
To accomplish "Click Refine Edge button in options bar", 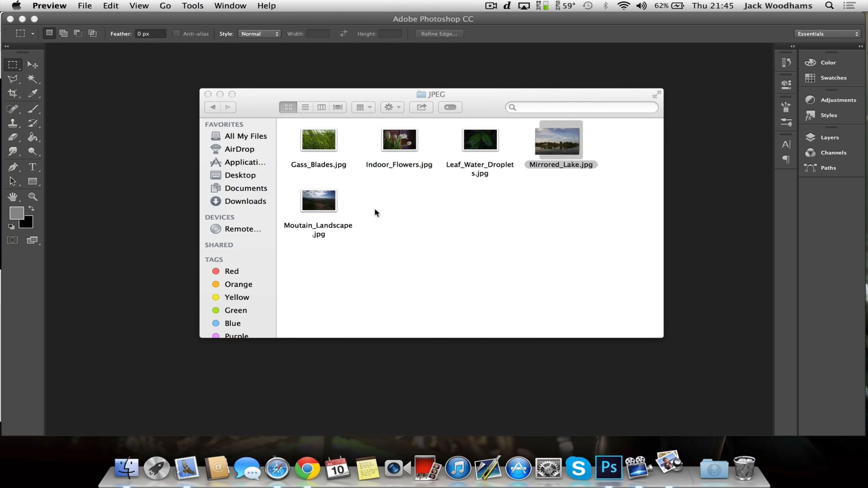I will click(x=439, y=34).
